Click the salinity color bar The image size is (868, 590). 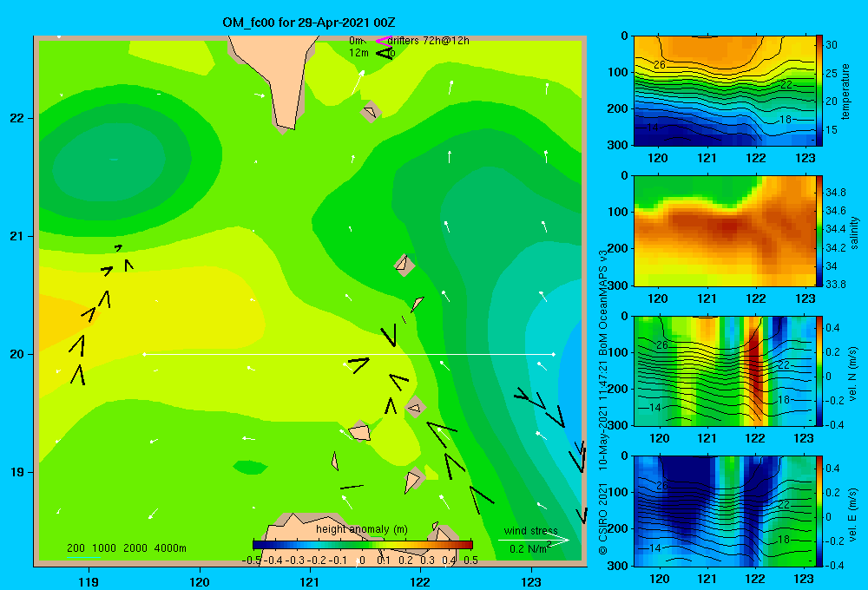coord(819,231)
